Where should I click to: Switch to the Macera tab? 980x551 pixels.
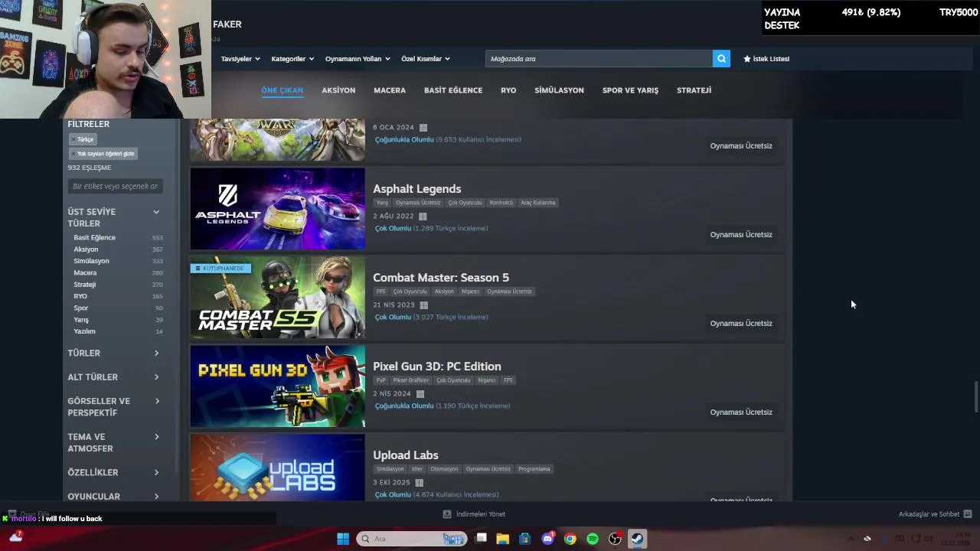pos(390,90)
